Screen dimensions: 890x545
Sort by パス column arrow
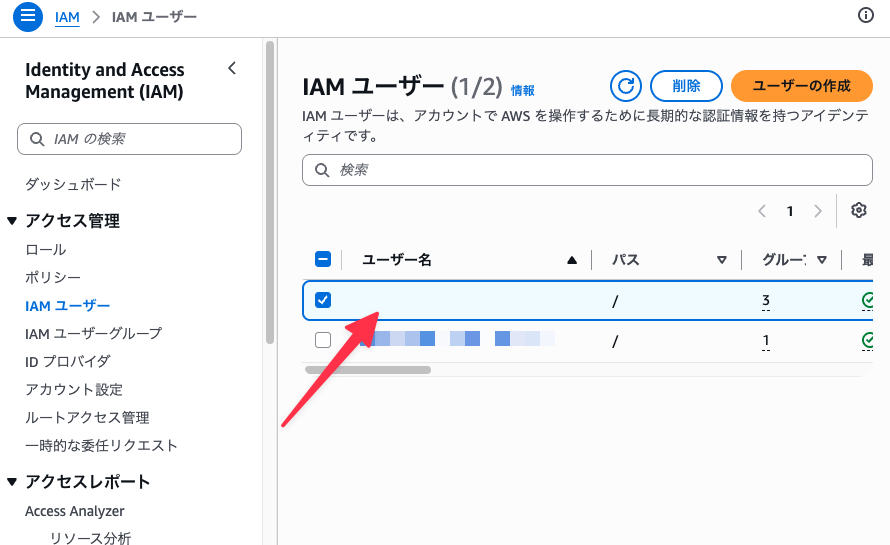click(721, 260)
